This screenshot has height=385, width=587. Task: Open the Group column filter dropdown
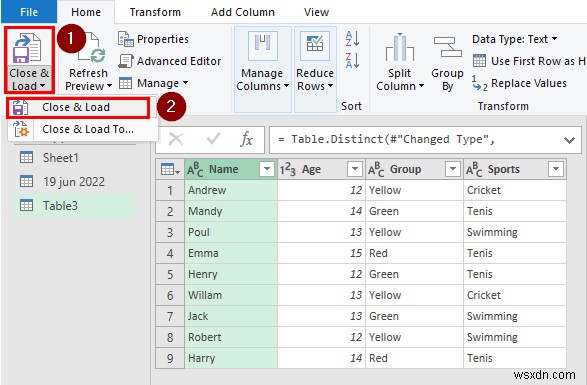pyautogui.click(x=453, y=169)
